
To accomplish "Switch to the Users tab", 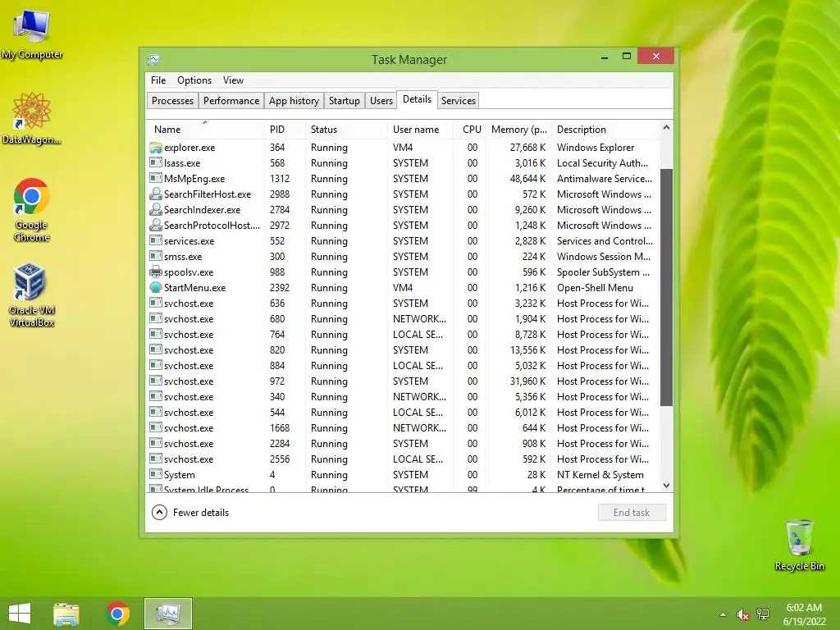I will coord(381,101).
